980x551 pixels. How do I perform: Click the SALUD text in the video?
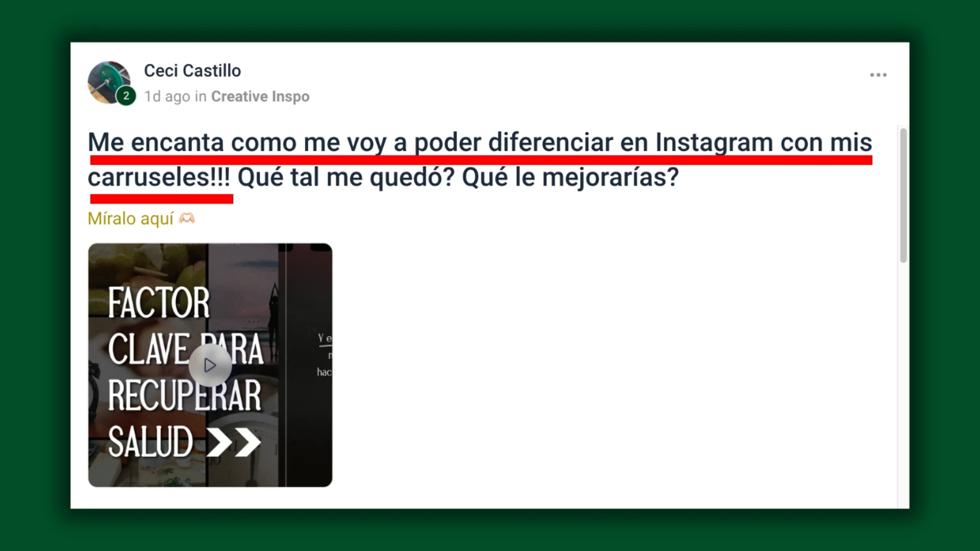click(x=151, y=442)
